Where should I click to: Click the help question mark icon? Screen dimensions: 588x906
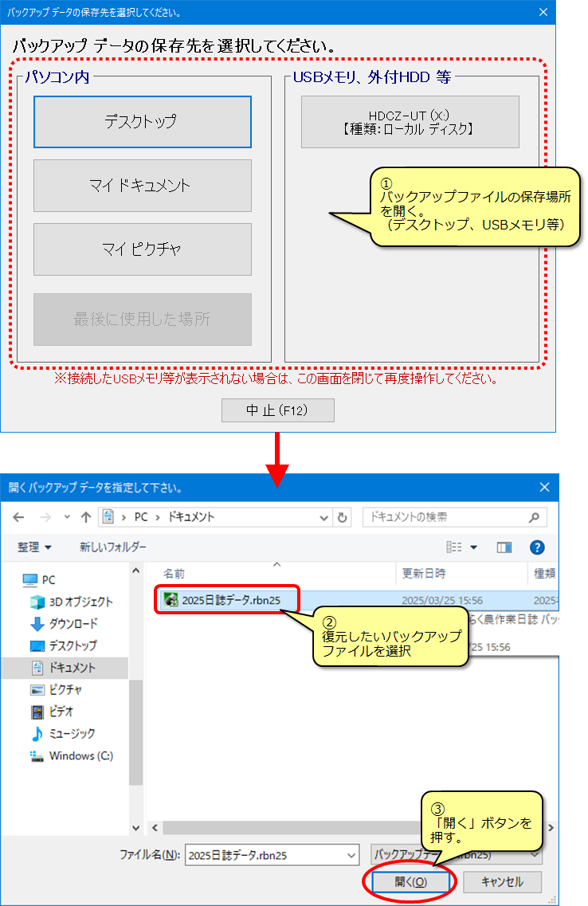coord(537,547)
